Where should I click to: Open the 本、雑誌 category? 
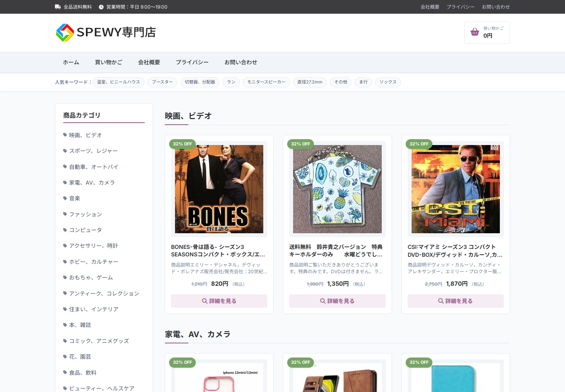[x=80, y=325]
